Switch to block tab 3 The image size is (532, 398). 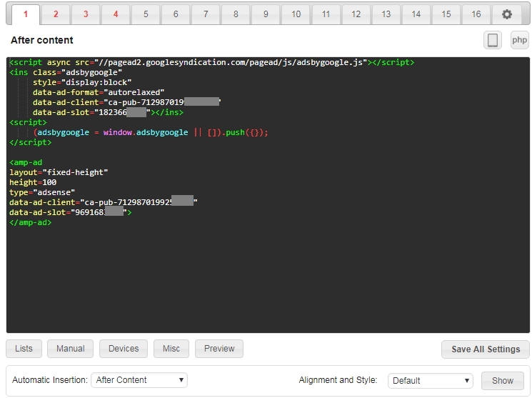[x=86, y=14]
